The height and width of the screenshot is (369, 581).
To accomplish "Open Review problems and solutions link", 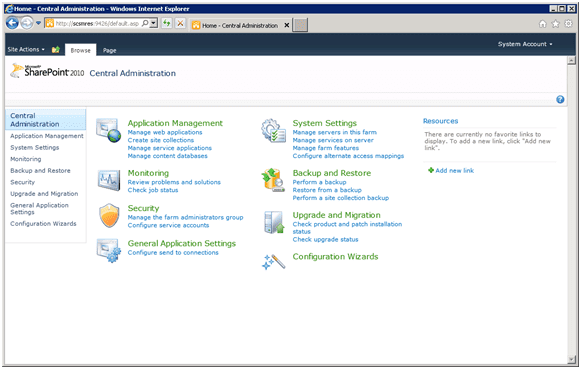I will [x=174, y=182].
